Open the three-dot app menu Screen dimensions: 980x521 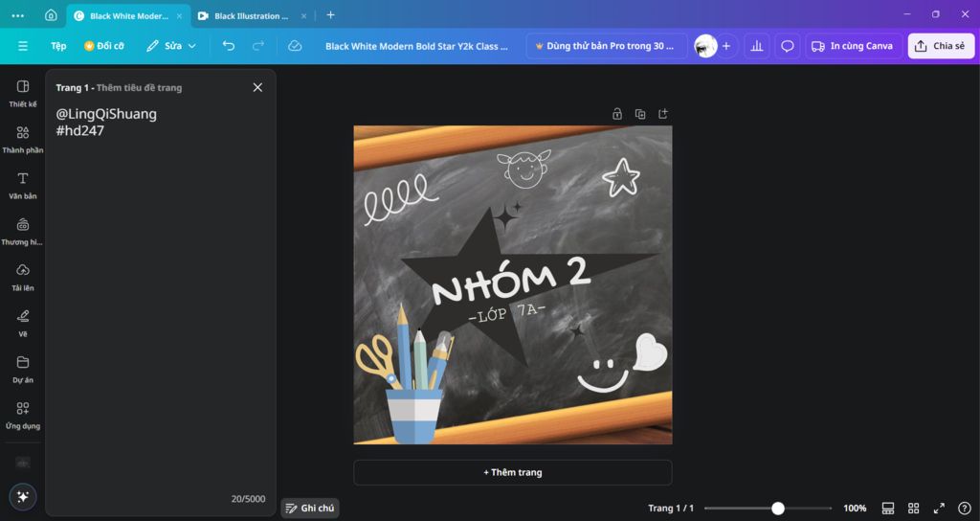(18, 15)
